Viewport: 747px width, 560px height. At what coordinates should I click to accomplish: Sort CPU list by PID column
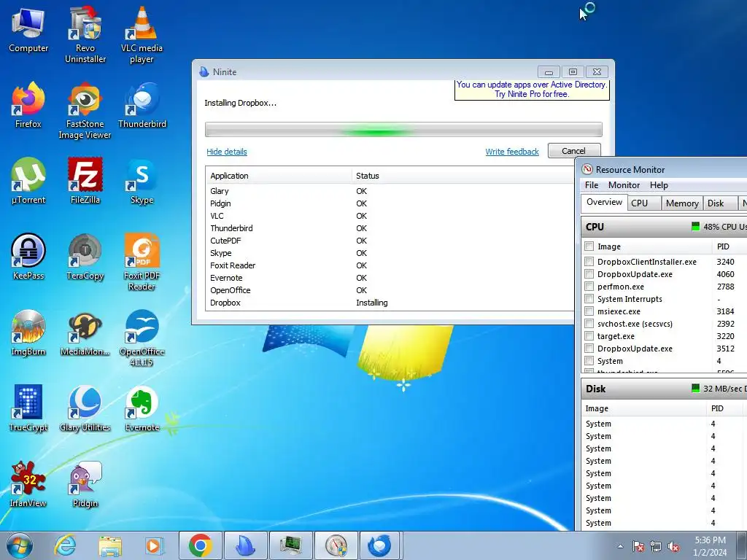[729, 246]
